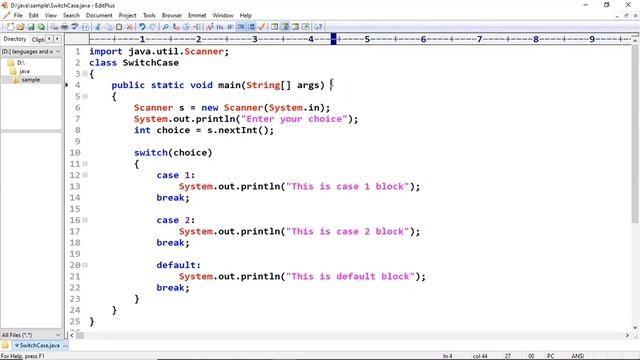Click the blue Undo arrow icon

point(142,27)
